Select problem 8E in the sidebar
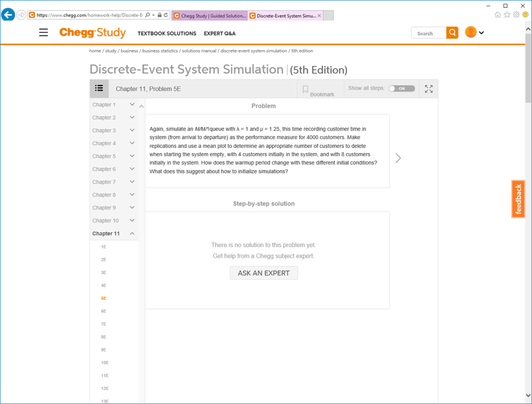Screen dimensions: 532x404 pos(103,336)
